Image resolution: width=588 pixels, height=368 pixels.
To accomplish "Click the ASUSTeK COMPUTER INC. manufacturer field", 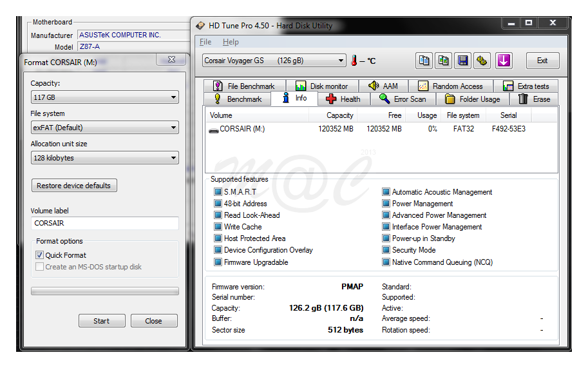I will tap(133, 35).
